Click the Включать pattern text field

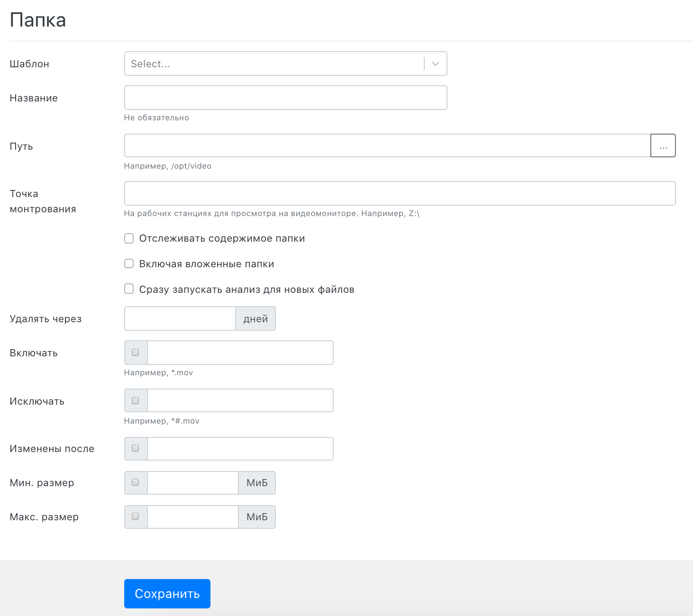(240, 353)
